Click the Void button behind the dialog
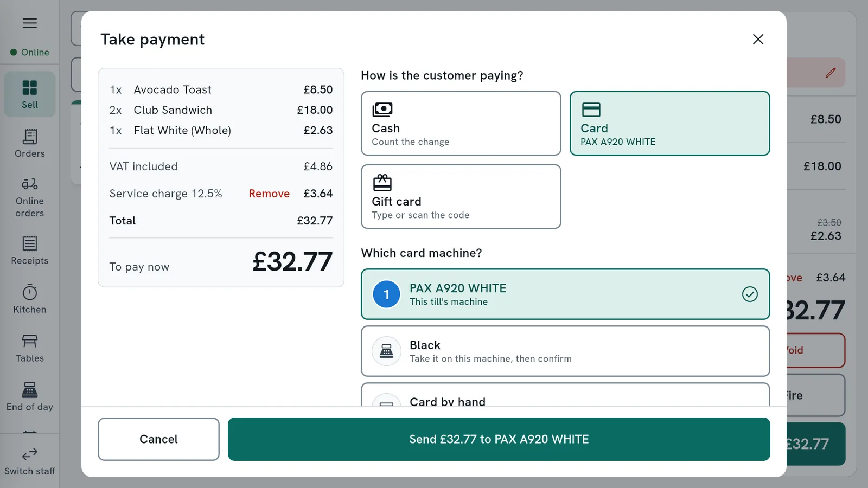868x488 pixels. coord(815,350)
